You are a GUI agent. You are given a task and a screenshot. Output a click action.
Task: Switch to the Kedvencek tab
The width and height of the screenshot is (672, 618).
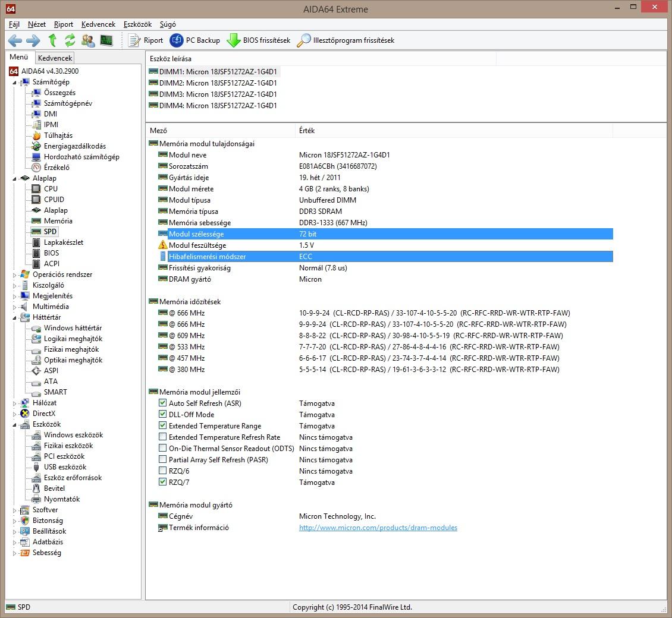[55, 58]
